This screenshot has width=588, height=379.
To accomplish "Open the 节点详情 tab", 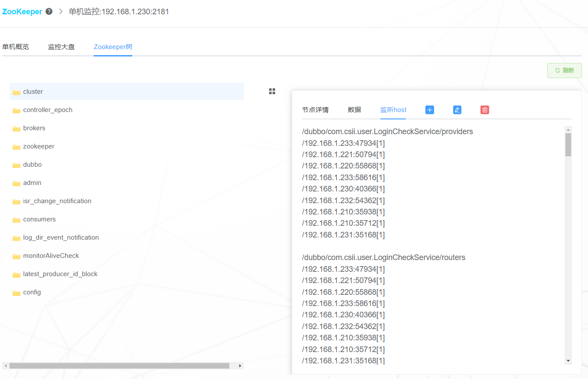I will click(x=315, y=110).
